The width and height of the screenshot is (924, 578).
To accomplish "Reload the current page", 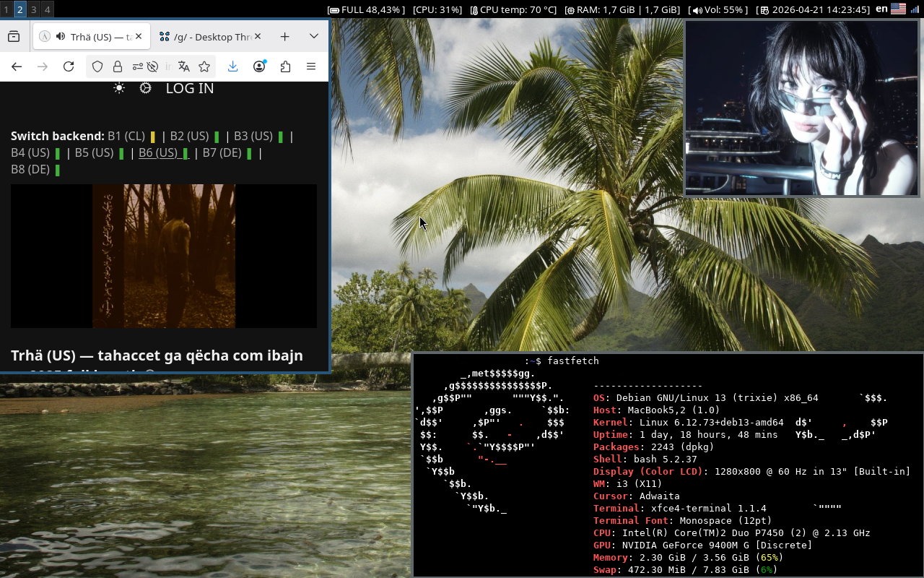I will (69, 66).
